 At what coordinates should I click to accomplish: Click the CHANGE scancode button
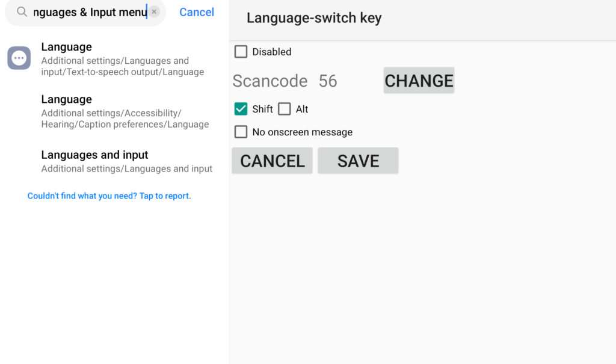(x=419, y=80)
